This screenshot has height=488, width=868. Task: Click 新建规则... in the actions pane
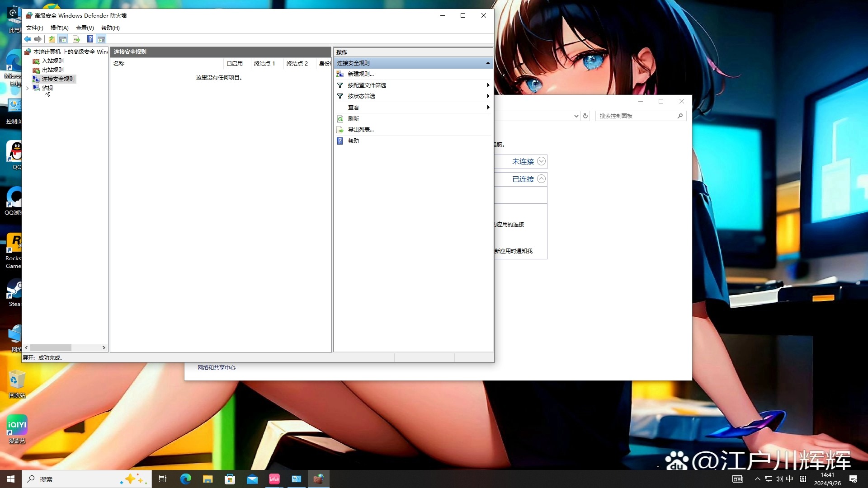(360, 74)
